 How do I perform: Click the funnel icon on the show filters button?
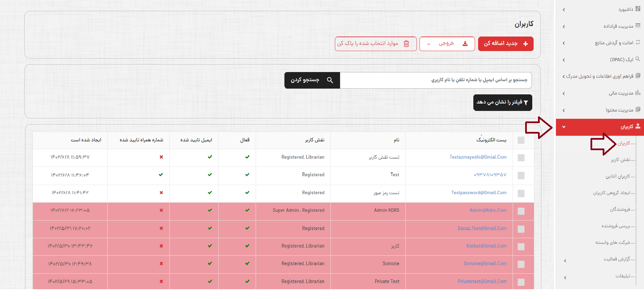tap(526, 103)
